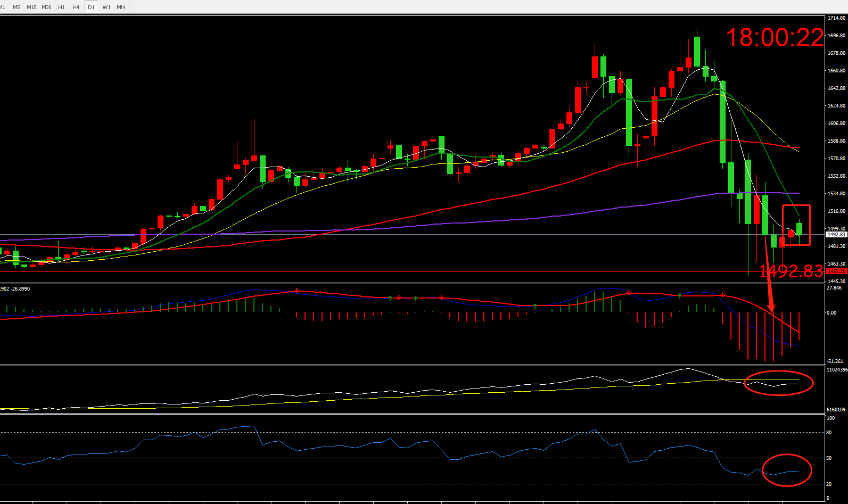This screenshot has width=848, height=504.
Task: Select the M15 timeframe button
Action: pos(31,7)
